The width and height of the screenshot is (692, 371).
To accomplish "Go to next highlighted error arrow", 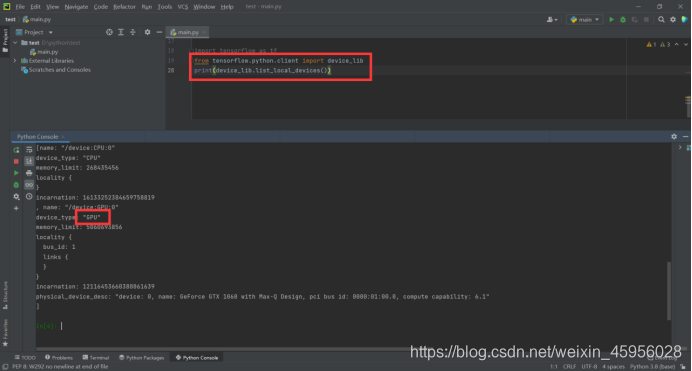I will point(685,45).
